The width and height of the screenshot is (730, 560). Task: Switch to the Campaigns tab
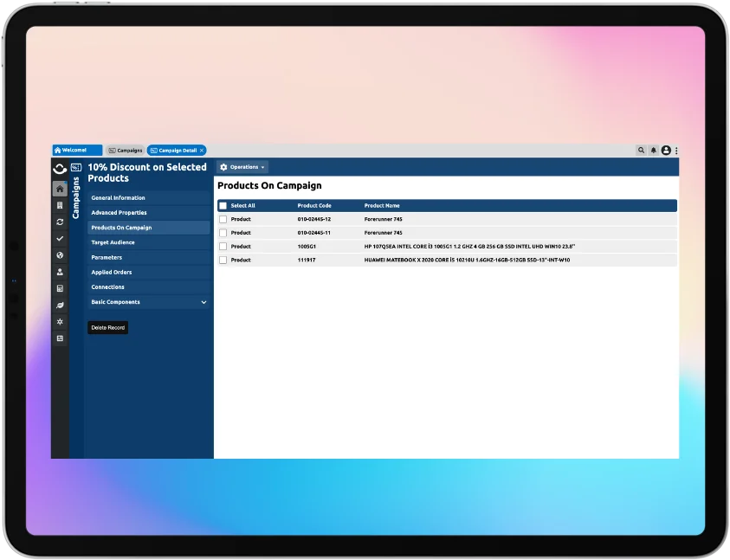(125, 151)
